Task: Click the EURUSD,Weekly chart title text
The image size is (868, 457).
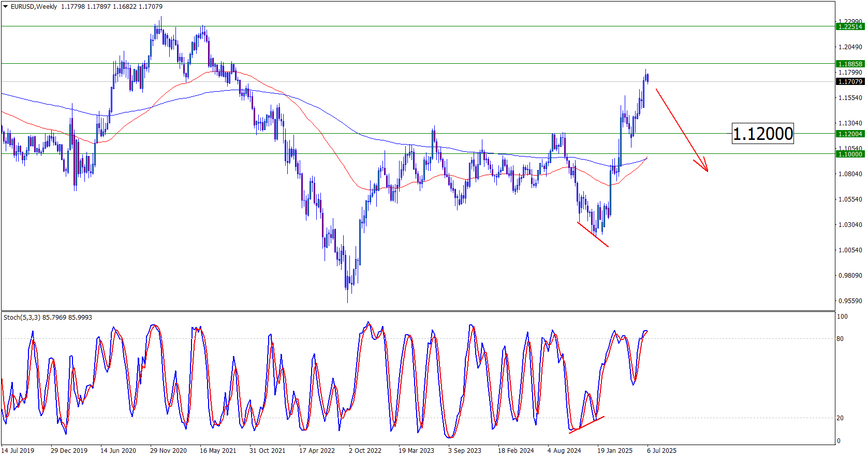Action: [34, 7]
